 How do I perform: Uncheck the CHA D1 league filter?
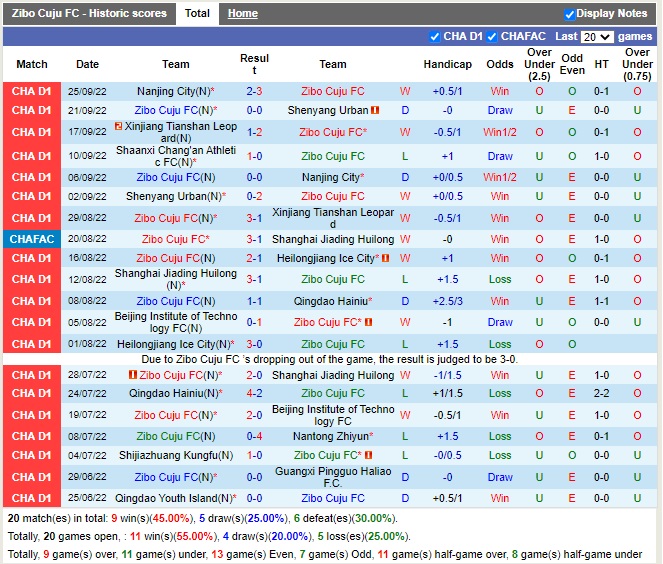coord(434,37)
